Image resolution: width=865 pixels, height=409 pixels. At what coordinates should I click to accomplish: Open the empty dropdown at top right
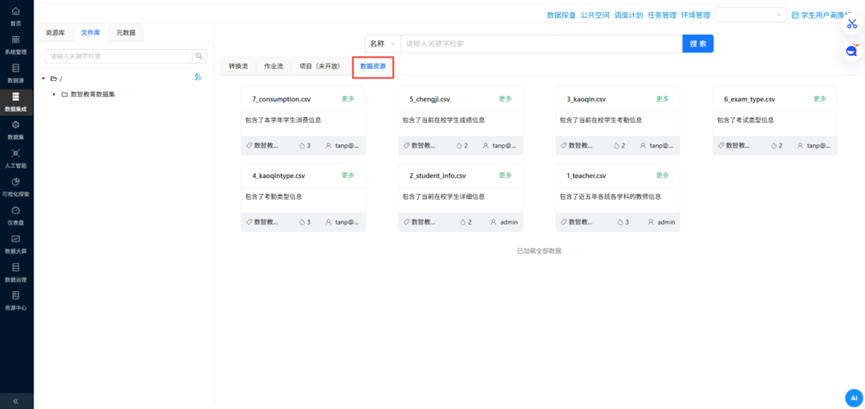click(x=750, y=15)
